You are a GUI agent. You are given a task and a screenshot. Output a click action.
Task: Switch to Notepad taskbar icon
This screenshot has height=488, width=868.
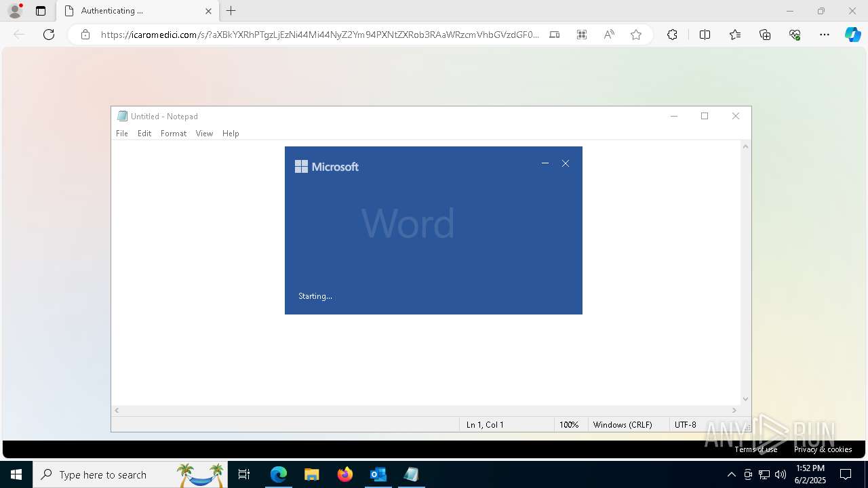coord(411,474)
